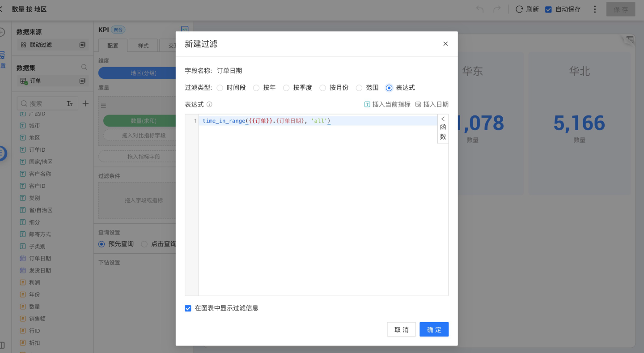Close the 新建过滤 dialog with X

(445, 44)
